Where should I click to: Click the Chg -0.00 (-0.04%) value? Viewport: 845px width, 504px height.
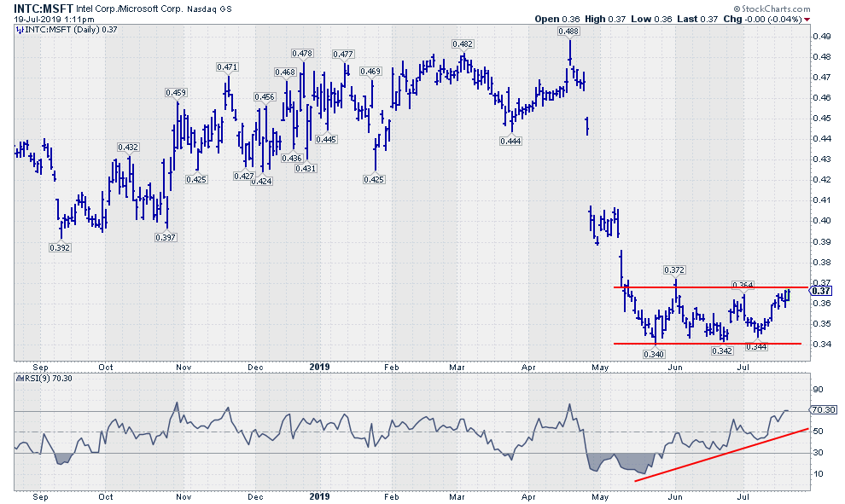click(x=762, y=19)
